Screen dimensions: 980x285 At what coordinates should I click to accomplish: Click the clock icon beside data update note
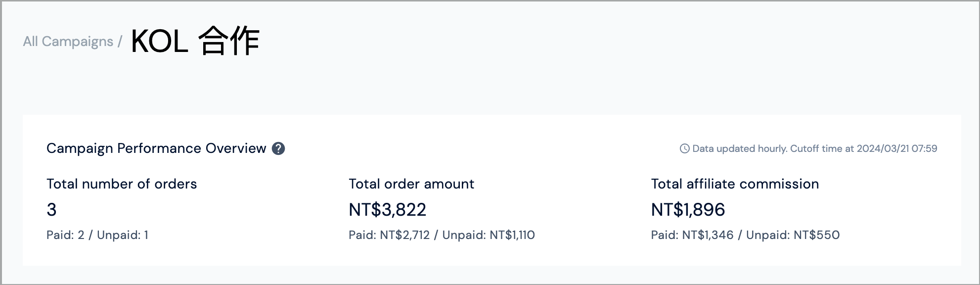pos(685,148)
